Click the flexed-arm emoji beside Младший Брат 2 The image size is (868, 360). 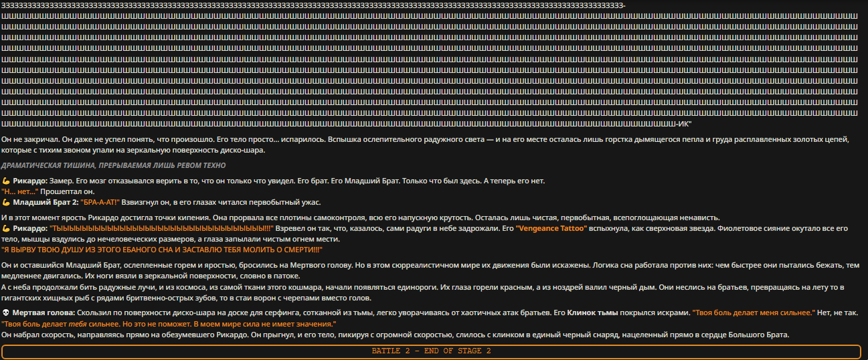click(6, 202)
